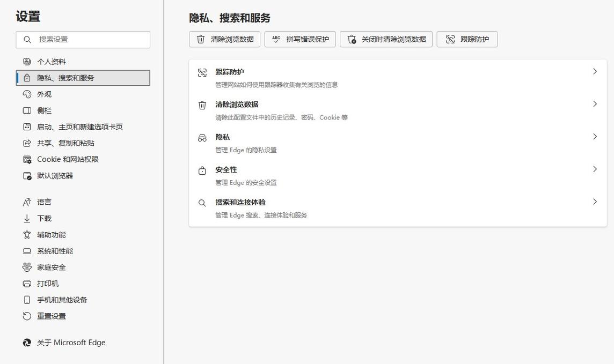This screenshot has width=614, height=364.
Task: Open 外观 appearance settings via its icon
Action: [26, 94]
